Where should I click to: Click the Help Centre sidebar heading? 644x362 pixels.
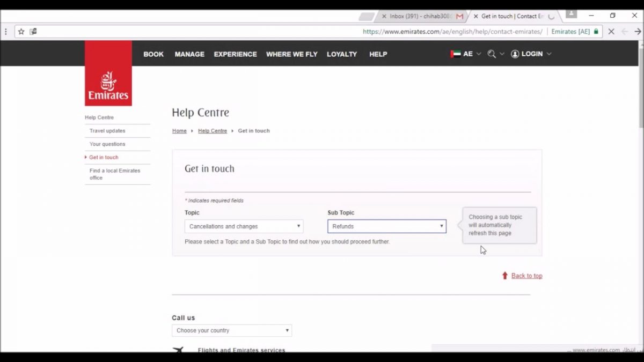point(99,117)
